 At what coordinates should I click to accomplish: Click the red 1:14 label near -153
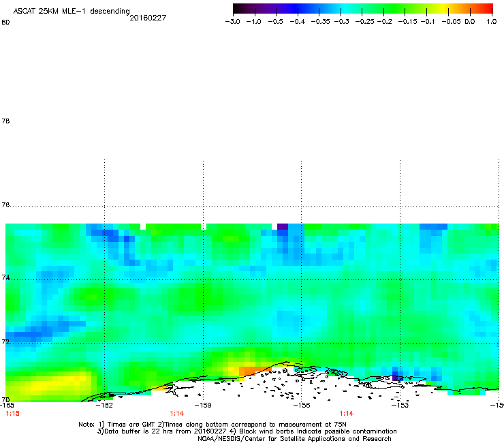[x=347, y=414]
